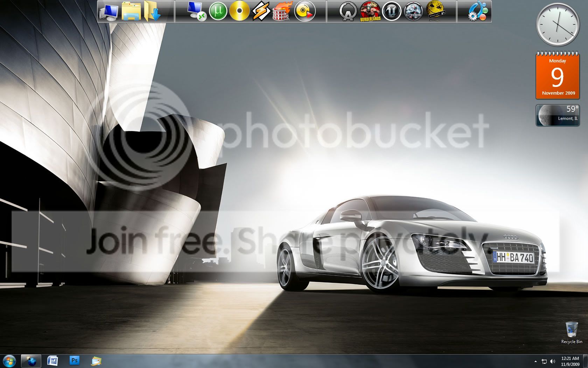This screenshot has width=588, height=368.
Task: Launch the Manhunt smiley game icon
Action: [435, 11]
